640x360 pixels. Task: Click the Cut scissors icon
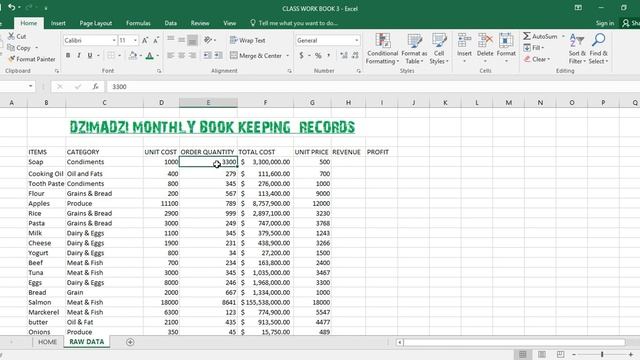[11, 36]
